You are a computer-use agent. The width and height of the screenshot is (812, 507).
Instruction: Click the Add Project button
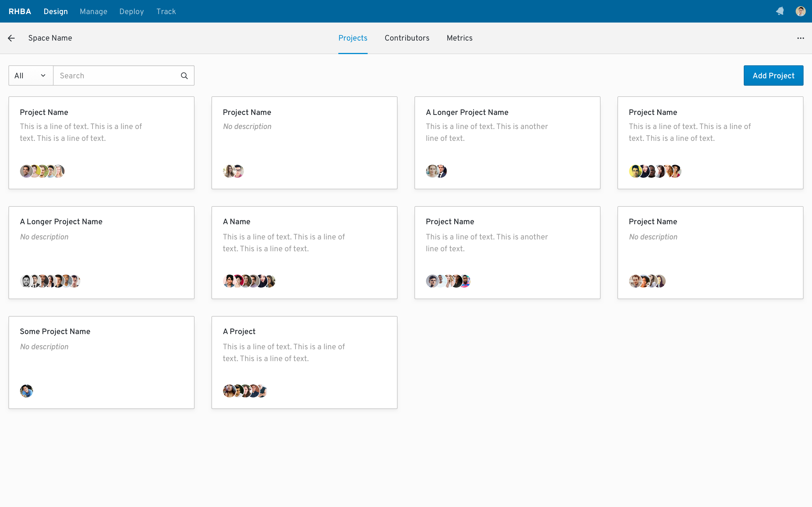point(773,76)
